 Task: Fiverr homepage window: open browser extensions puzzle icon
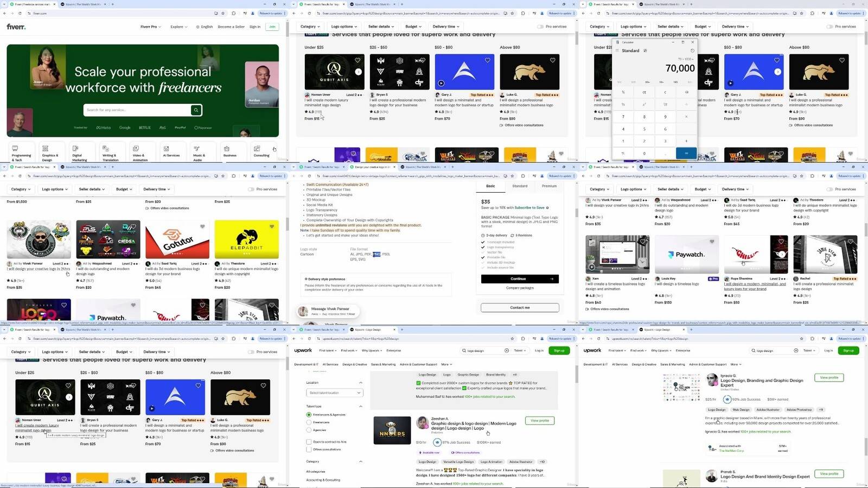tap(233, 13)
